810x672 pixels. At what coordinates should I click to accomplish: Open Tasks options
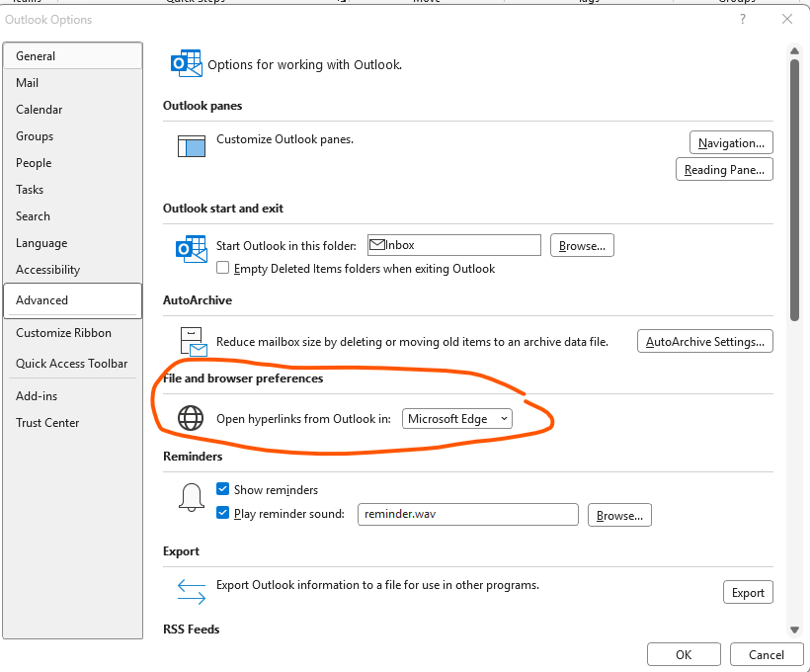pos(73,190)
